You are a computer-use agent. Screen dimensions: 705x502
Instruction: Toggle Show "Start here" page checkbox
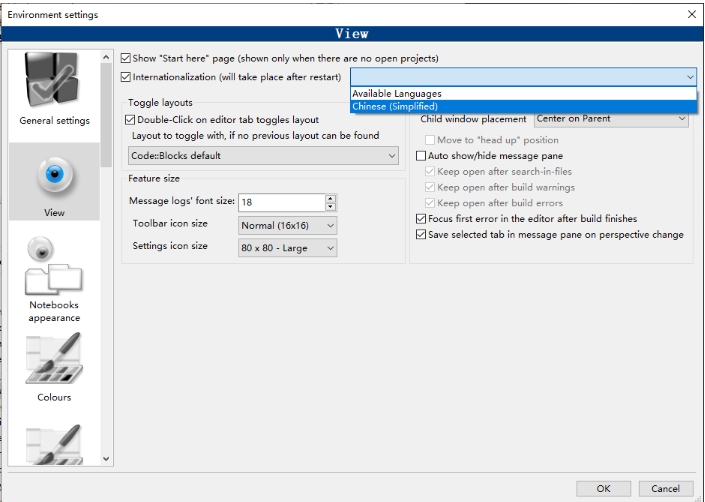(126, 58)
